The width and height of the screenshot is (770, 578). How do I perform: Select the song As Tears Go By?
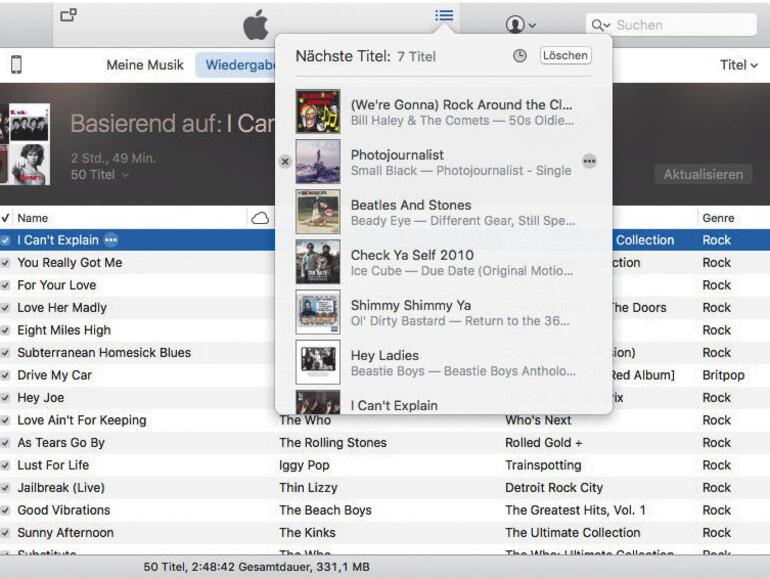(61, 442)
